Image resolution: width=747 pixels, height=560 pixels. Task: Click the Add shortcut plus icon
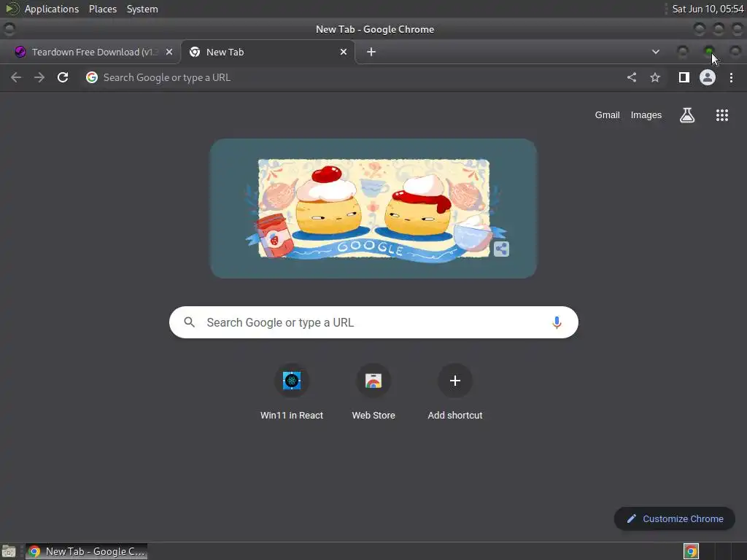tap(454, 381)
